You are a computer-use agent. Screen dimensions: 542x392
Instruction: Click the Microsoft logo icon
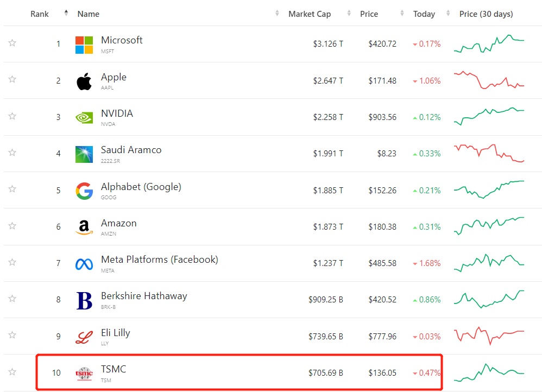[x=84, y=45]
